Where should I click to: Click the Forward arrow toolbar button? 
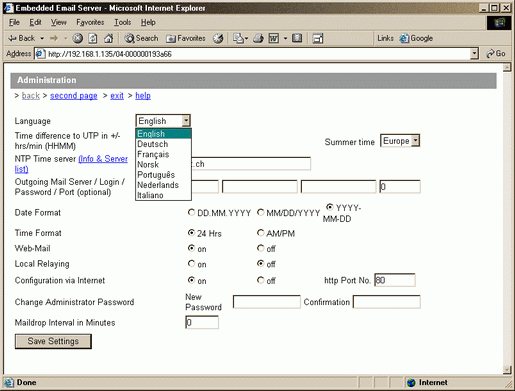coord(54,38)
